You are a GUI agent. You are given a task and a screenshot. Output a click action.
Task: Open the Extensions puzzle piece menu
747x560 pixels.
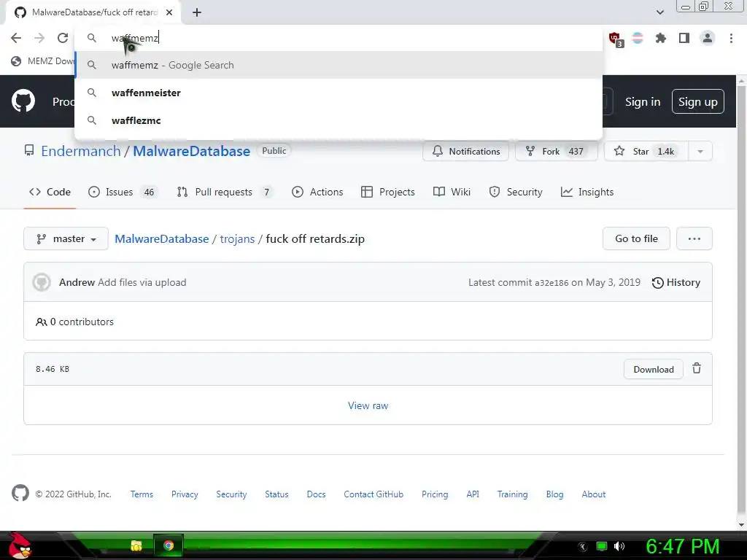661,38
